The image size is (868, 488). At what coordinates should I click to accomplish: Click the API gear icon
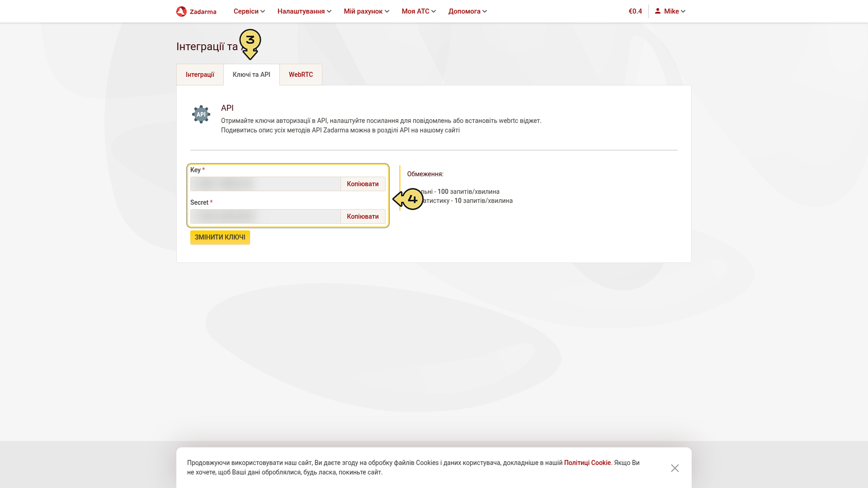tap(201, 114)
